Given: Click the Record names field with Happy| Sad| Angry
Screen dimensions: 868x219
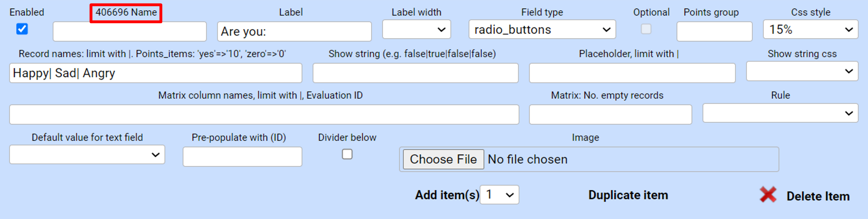Looking at the screenshot, I should [x=155, y=73].
